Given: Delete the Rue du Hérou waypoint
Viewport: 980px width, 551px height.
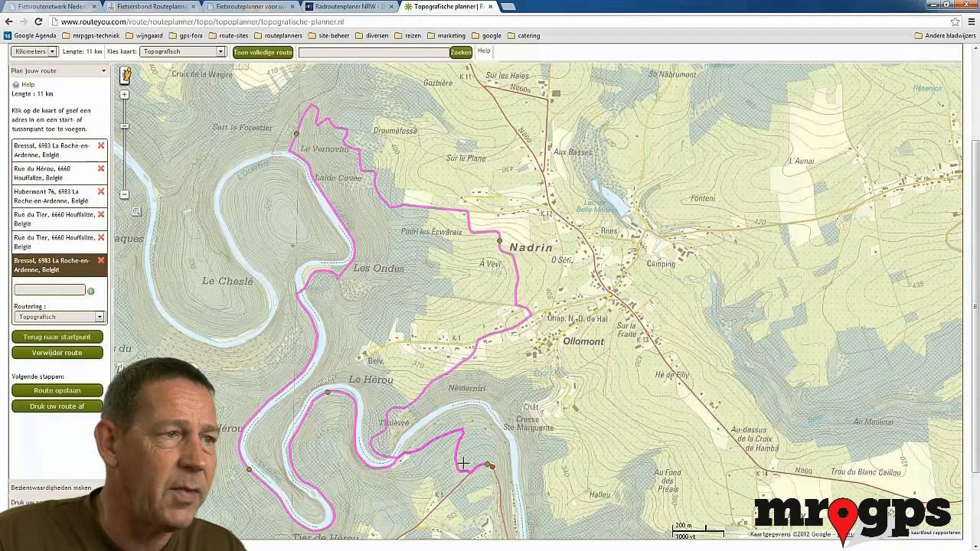Looking at the screenshot, I should coord(100,168).
